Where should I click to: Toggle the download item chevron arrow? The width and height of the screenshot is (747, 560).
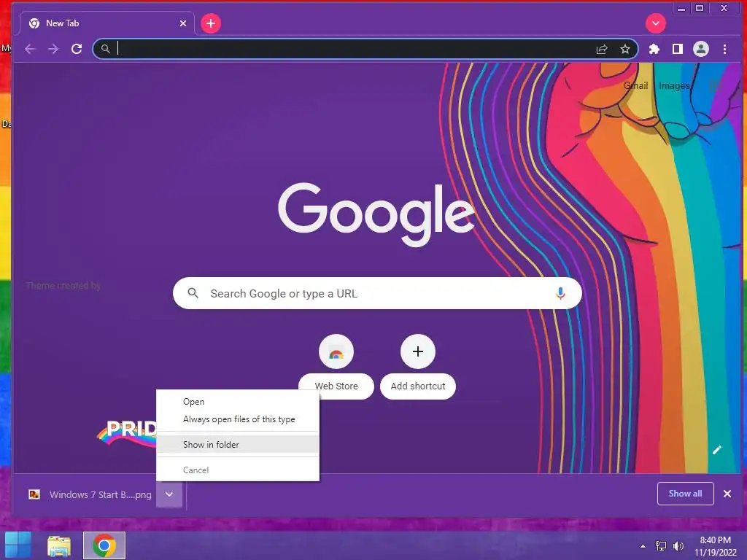[x=169, y=494]
